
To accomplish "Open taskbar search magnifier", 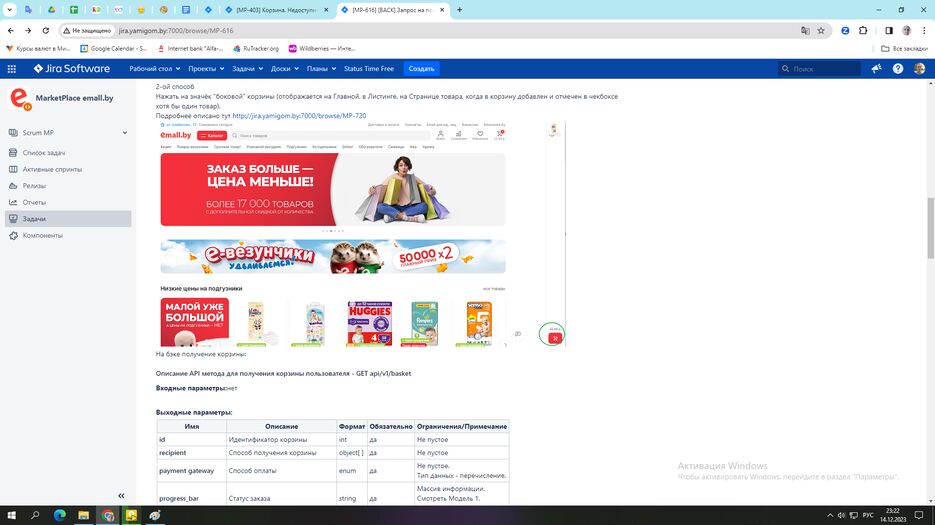I will 35,515.
